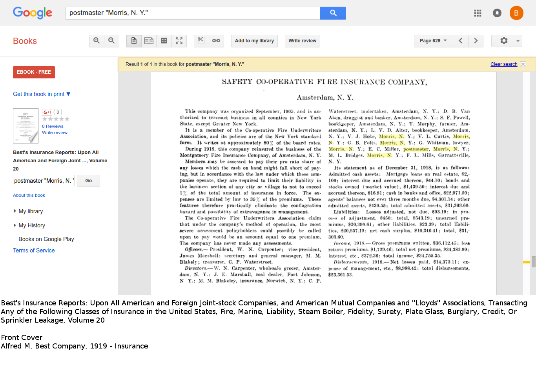Open Google notifications bell
The height and width of the screenshot is (392, 536).
tap(497, 13)
